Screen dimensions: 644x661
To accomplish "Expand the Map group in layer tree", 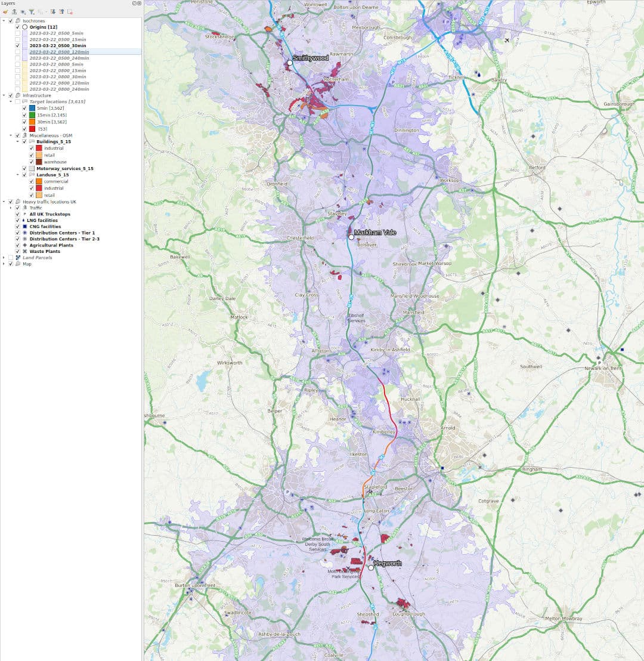I will point(4,264).
